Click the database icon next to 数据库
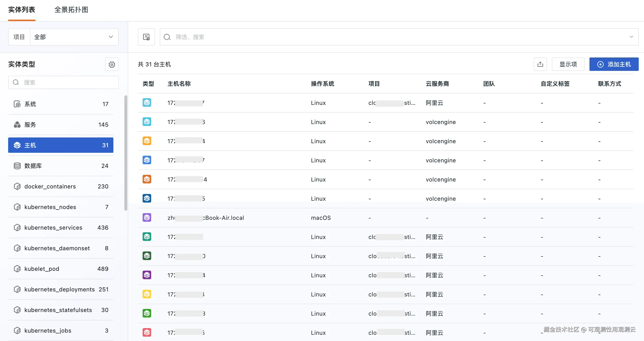Image resolution: width=644 pixels, height=341 pixels. tap(17, 166)
